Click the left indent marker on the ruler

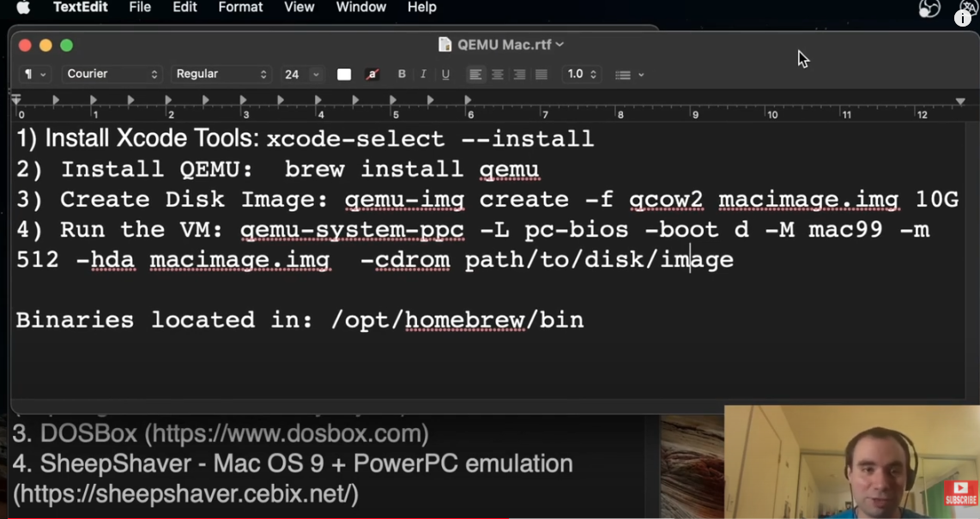coord(16,100)
